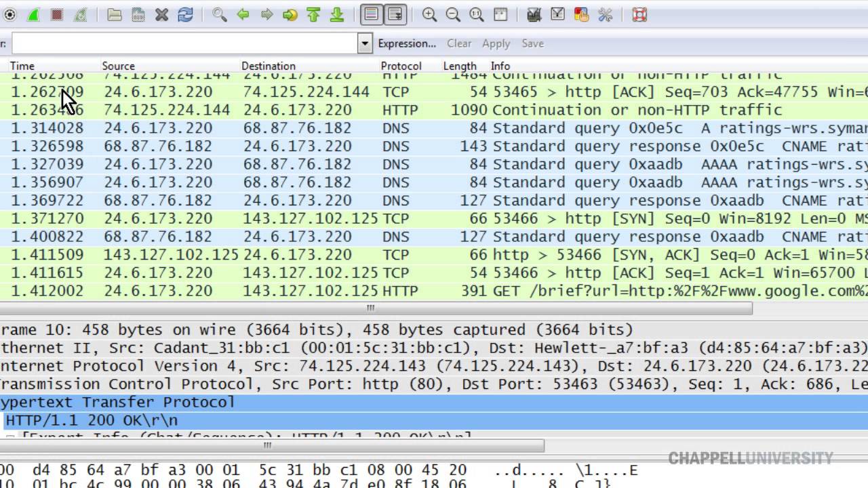Select the DNS query packet at 1.356907

pyautogui.click(x=434, y=182)
